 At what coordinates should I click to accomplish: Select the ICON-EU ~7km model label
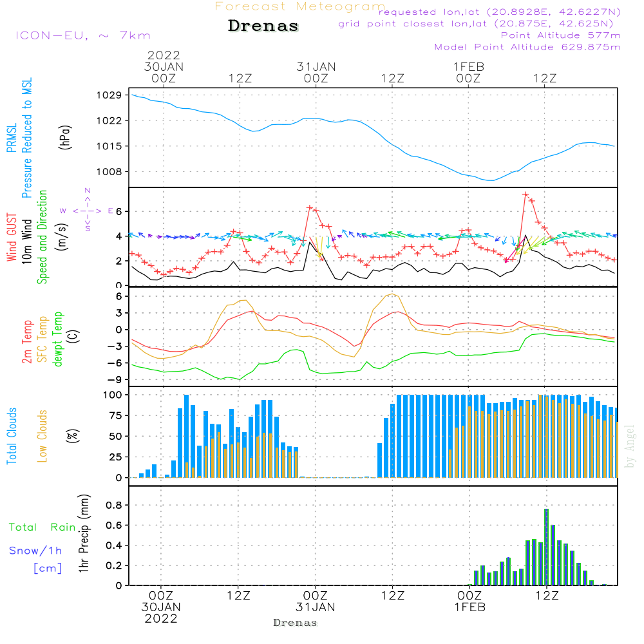82,35
